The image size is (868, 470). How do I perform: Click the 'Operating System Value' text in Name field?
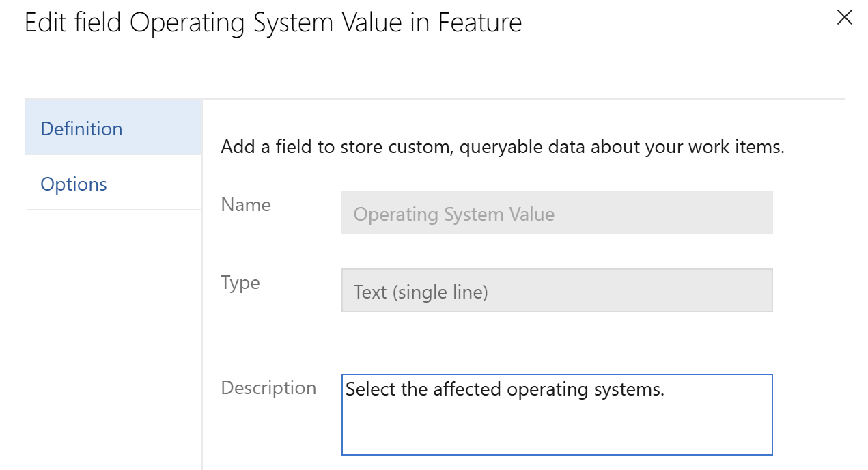[x=454, y=215]
